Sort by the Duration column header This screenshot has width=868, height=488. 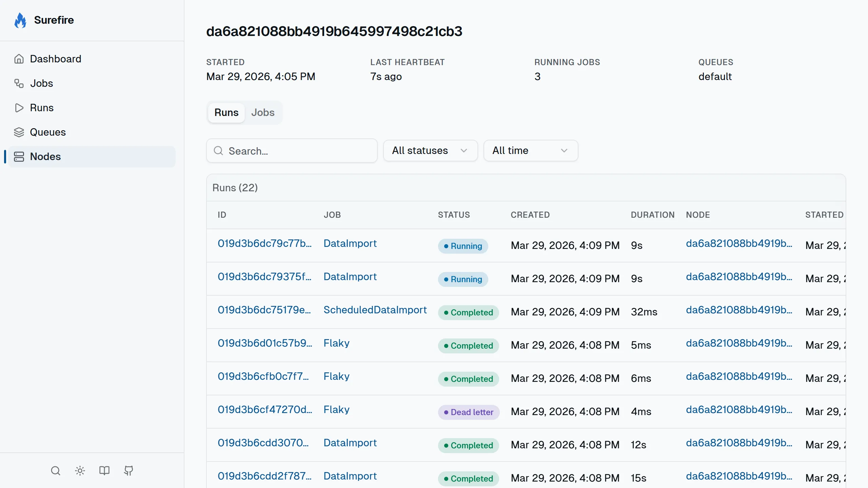pyautogui.click(x=652, y=215)
